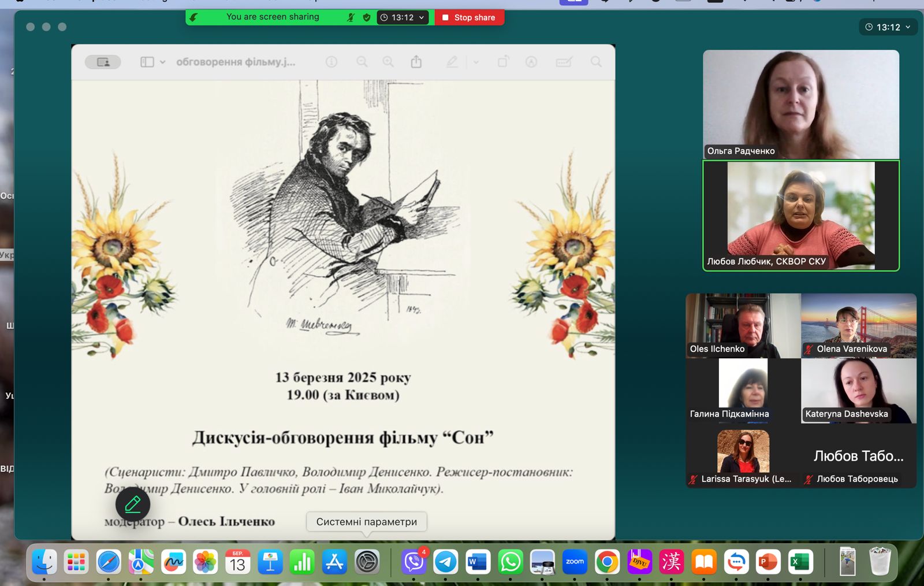924x586 pixels.
Task: Open DjVu reader from the Dock
Action: [640, 562]
